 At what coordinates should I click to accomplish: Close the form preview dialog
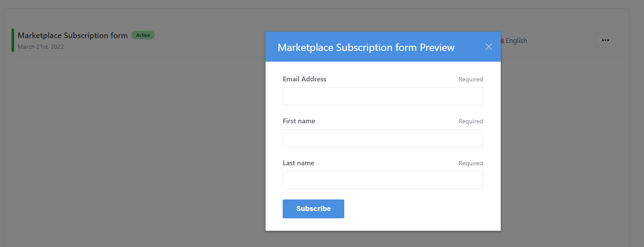(x=488, y=47)
